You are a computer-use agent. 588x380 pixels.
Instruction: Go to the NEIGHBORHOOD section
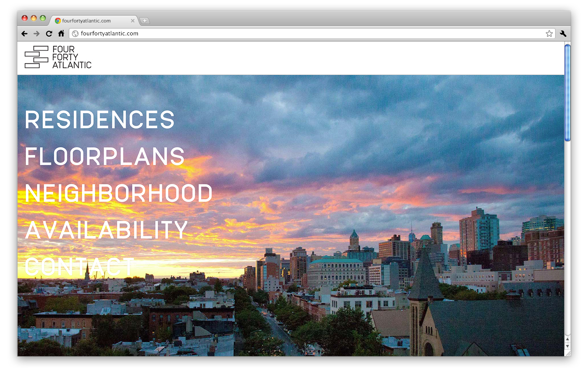tap(118, 193)
